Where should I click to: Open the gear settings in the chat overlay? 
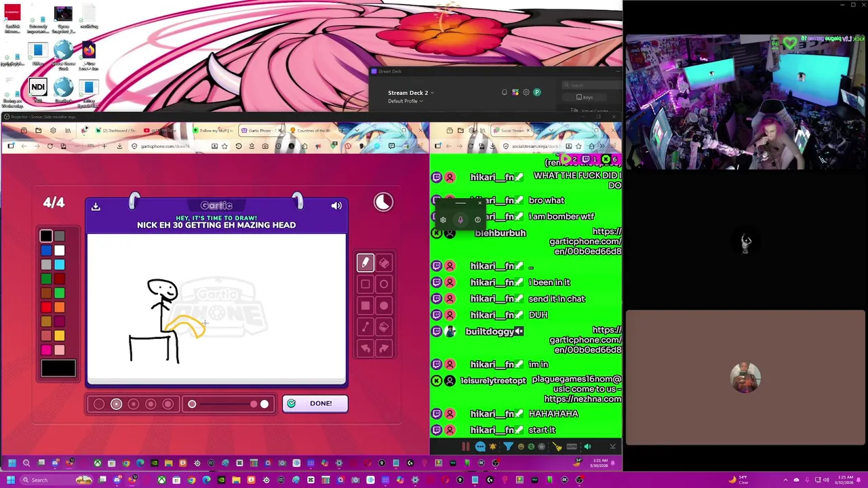[443, 220]
